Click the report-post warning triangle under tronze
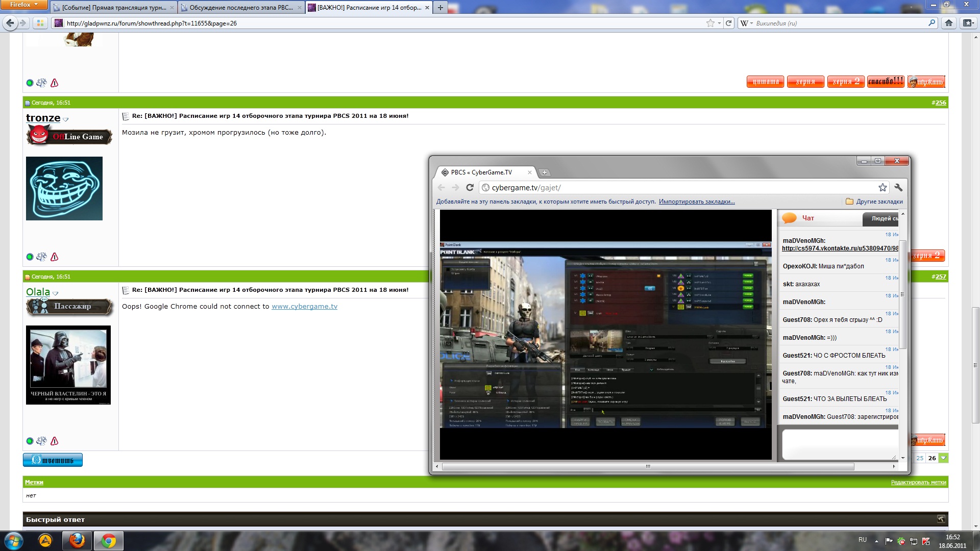 click(55, 257)
